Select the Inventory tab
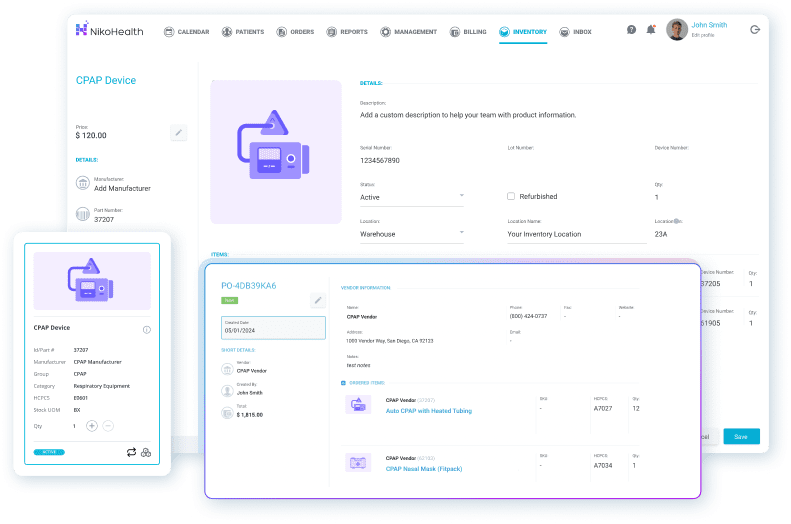The height and width of the screenshot is (524, 791). click(523, 32)
